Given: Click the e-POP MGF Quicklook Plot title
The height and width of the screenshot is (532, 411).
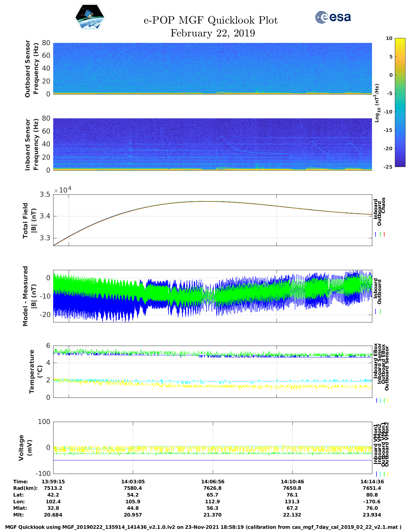Looking at the screenshot, I should tap(210, 20).
